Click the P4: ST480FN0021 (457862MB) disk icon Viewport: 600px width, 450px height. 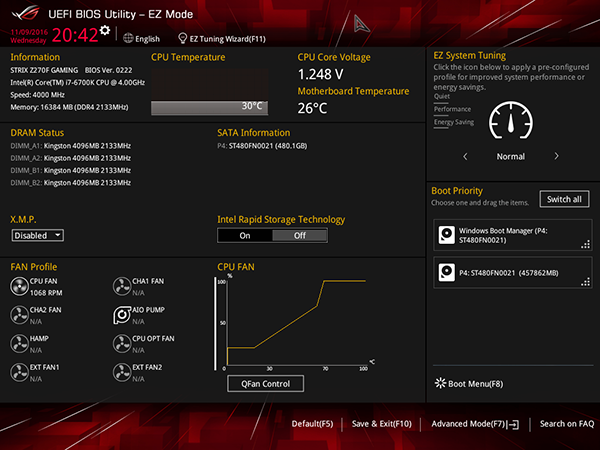pos(447,272)
